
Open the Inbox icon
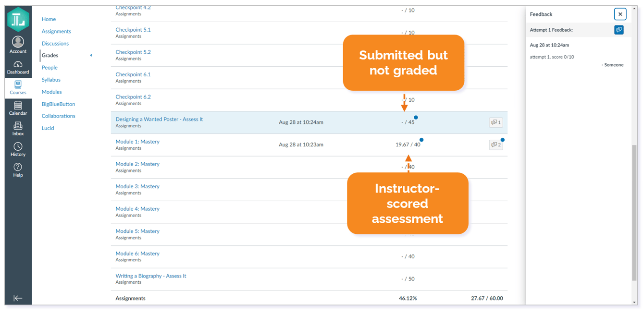[x=18, y=126]
